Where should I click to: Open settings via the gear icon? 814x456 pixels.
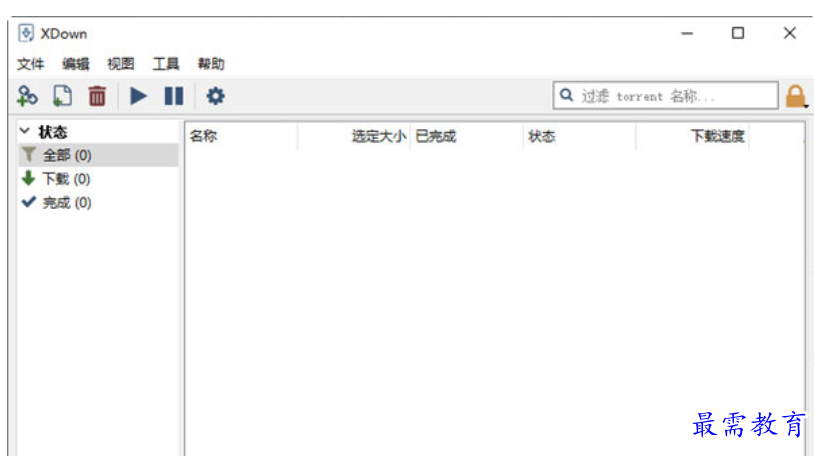(x=215, y=96)
